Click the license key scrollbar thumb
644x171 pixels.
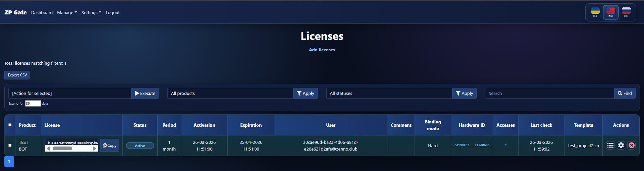tap(62, 148)
